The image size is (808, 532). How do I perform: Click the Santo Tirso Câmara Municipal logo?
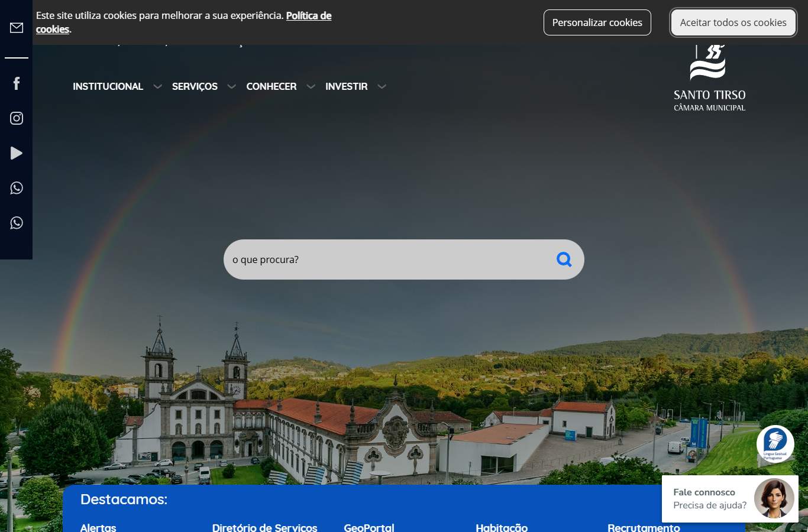(x=710, y=78)
